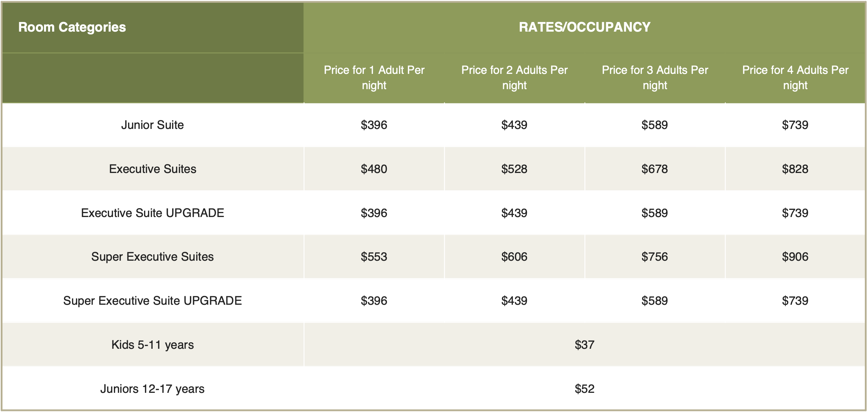Click the RATES/OCCUPANCY header
868x412 pixels.
[x=584, y=27]
